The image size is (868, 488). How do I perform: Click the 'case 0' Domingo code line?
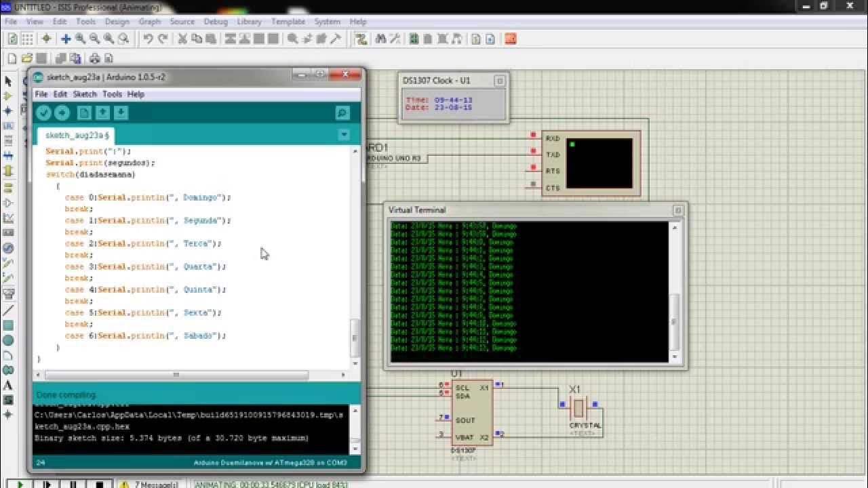click(148, 198)
